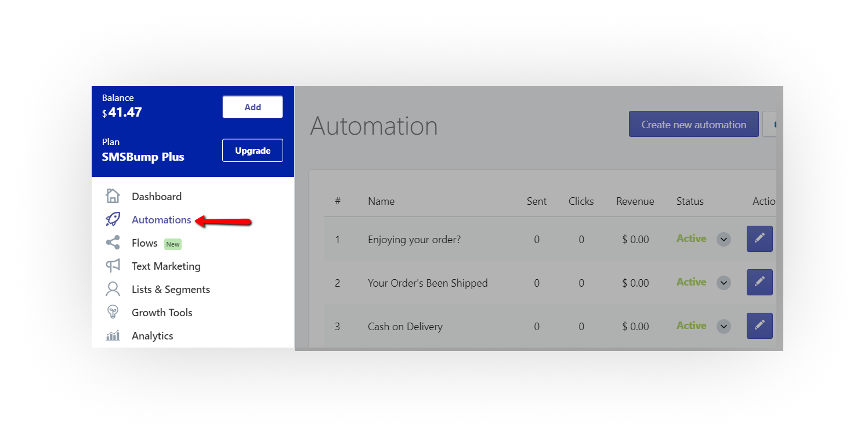The width and height of the screenshot is (868, 441).
Task: Click the Automations rocket icon
Action: 113,219
